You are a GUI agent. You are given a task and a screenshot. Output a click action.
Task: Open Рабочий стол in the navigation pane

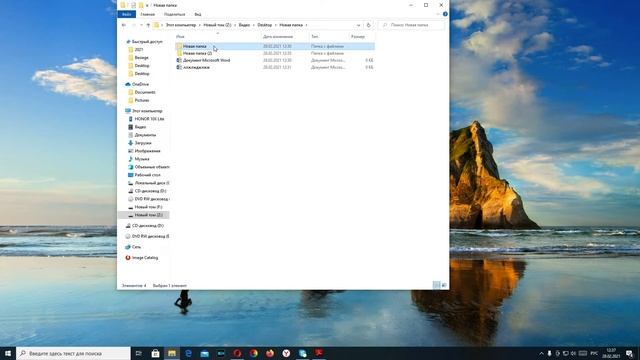[147, 175]
